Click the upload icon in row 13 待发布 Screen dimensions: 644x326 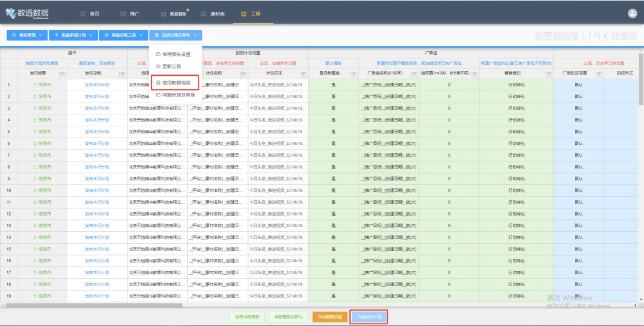(35, 225)
